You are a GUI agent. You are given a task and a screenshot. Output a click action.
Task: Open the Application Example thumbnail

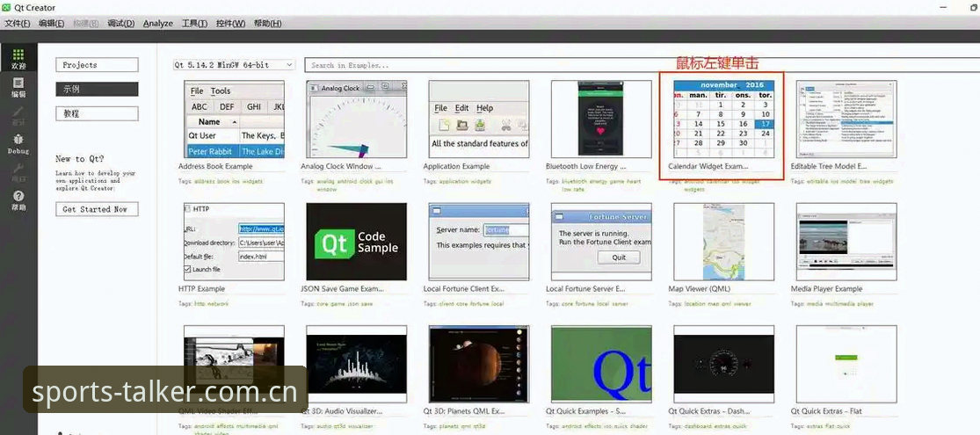coord(479,119)
